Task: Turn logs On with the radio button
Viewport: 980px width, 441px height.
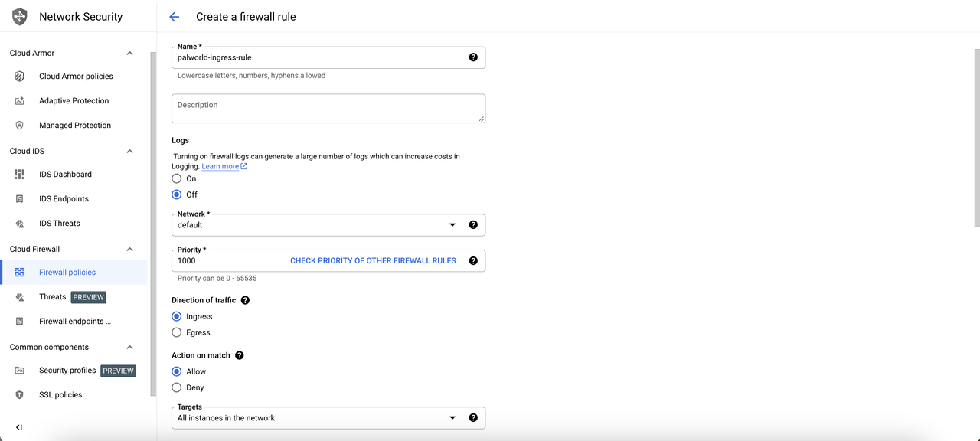Action: coord(177,178)
